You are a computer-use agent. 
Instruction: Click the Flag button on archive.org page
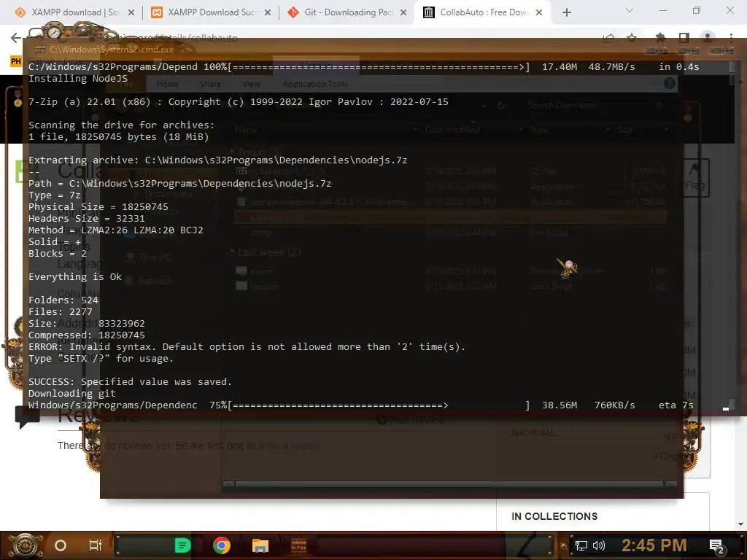(x=694, y=177)
